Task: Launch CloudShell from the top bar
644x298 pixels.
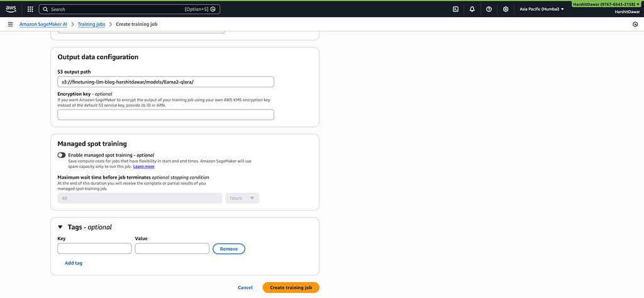Action: pyautogui.click(x=455, y=9)
